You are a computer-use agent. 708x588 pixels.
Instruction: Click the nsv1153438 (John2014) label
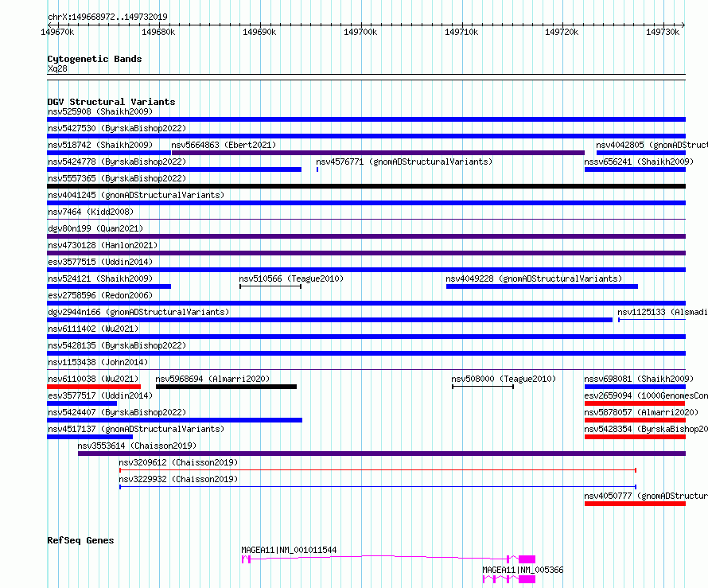coord(98,362)
